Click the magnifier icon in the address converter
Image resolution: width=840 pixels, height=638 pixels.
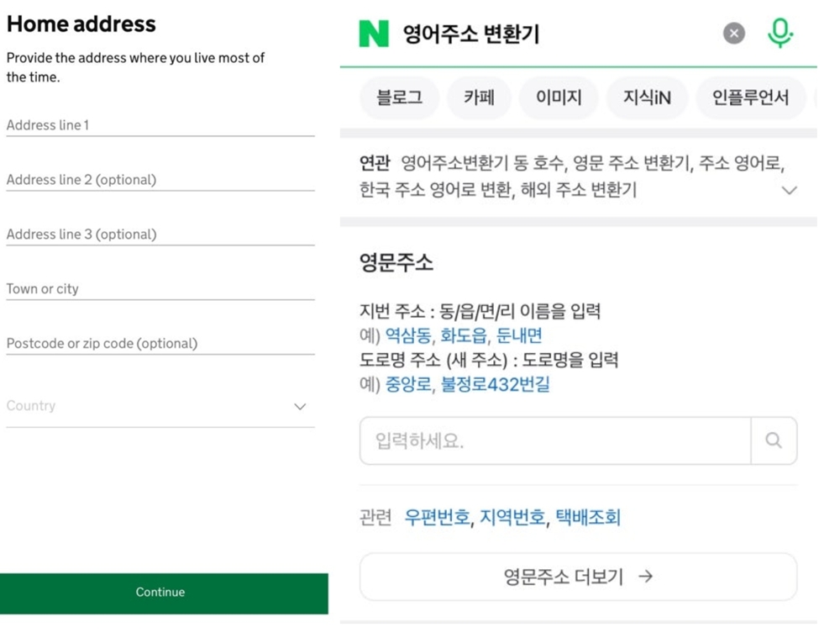click(774, 440)
